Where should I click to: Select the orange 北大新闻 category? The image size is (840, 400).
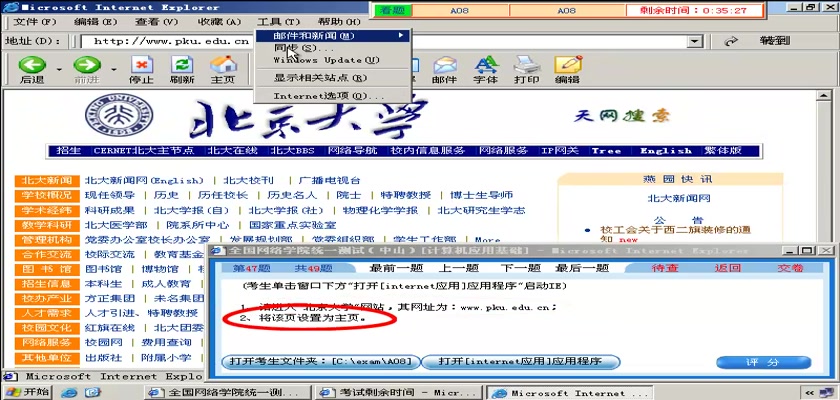[47, 180]
